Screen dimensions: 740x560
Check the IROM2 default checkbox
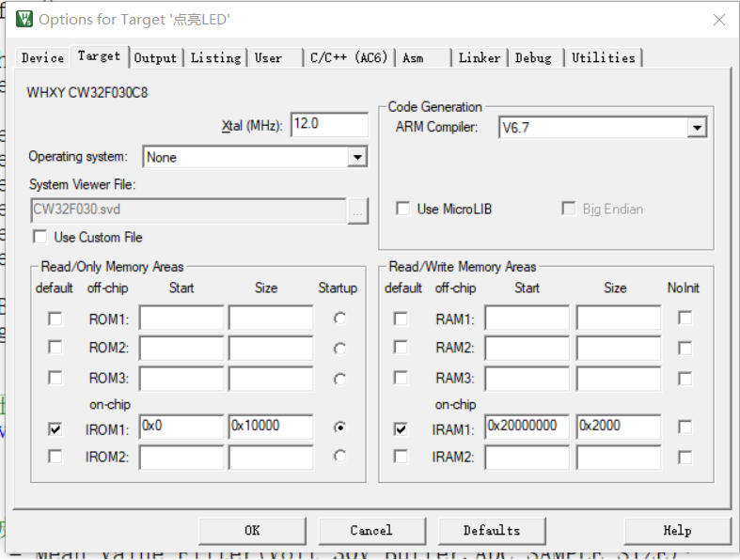coord(55,457)
